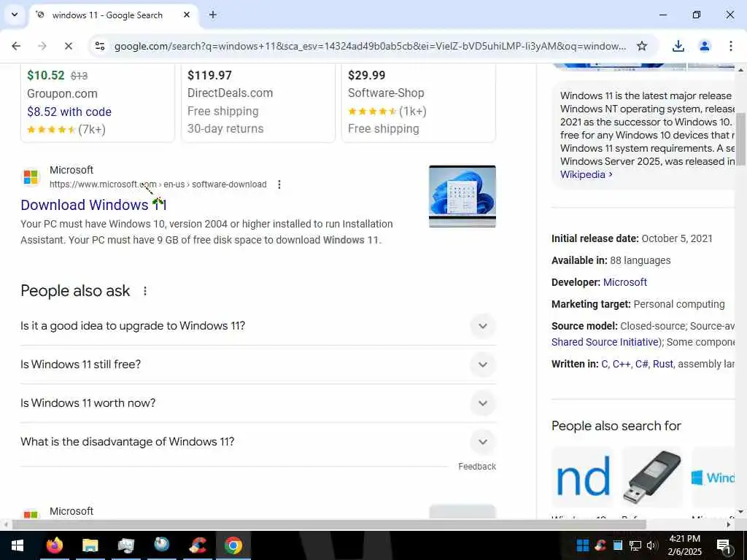
Task: Open Microsoft developer link
Action: coord(625,282)
